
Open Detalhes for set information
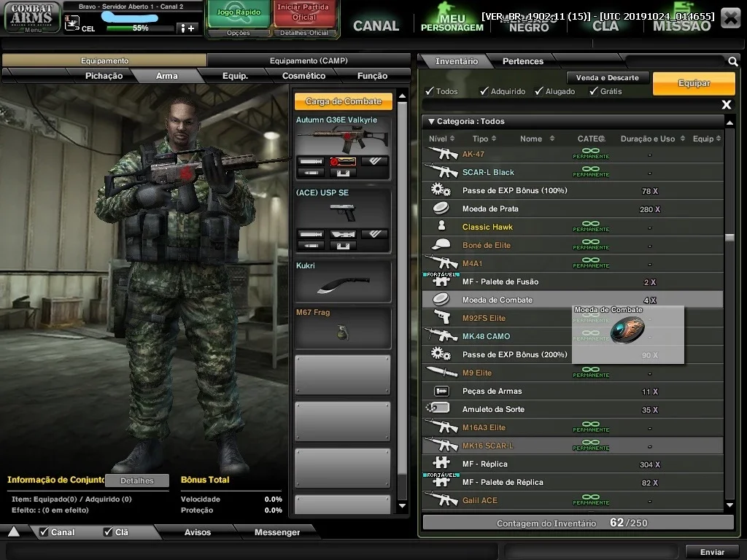point(137,481)
